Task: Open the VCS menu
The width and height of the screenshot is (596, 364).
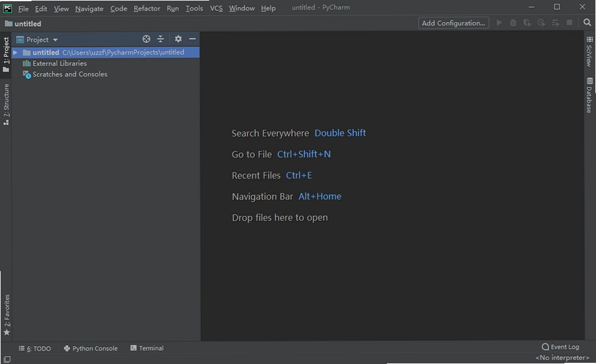Action: point(216,8)
